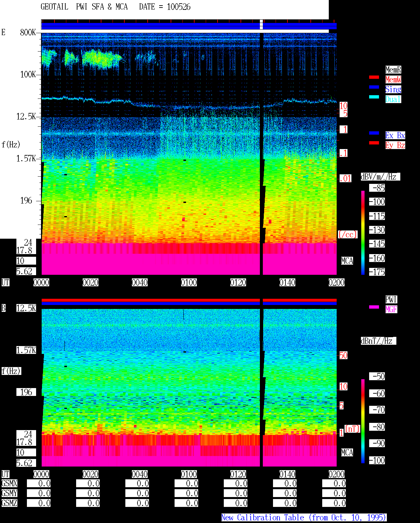Select the PWI legend label
Image resolution: width=420 pixels, height=523 pixels.
pyautogui.click(x=391, y=299)
